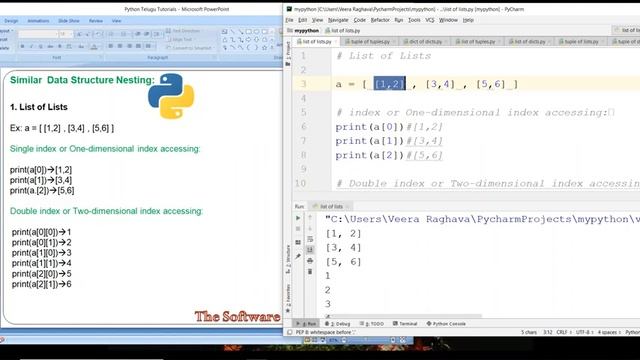Open the Debug tool window
Image resolution: width=640 pixels, height=360 pixels.
click(x=338, y=324)
